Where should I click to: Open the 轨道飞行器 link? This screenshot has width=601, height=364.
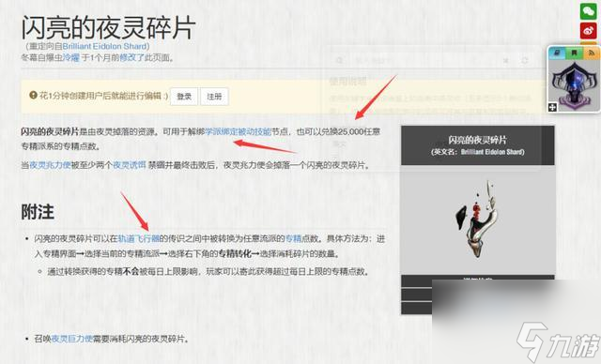click(x=138, y=238)
